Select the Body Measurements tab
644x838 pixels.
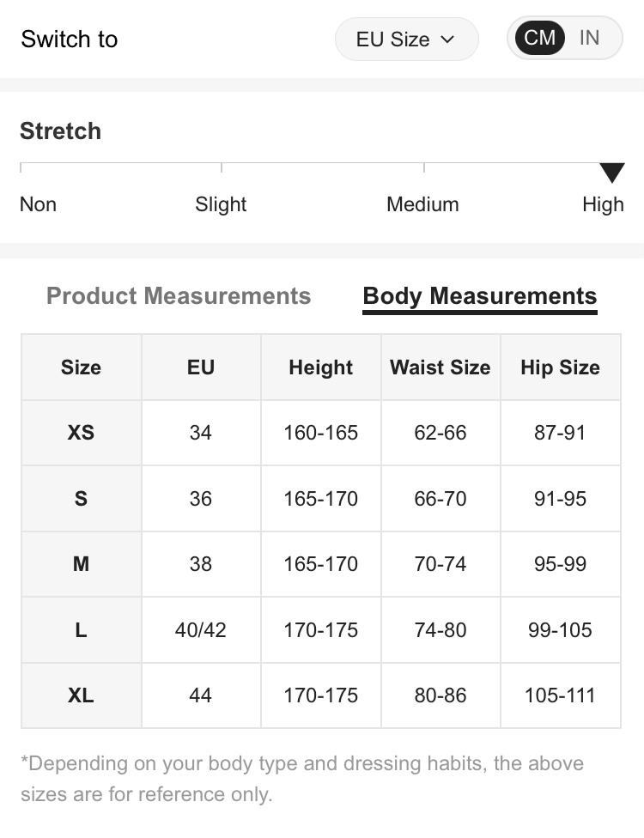click(x=479, y=296)
